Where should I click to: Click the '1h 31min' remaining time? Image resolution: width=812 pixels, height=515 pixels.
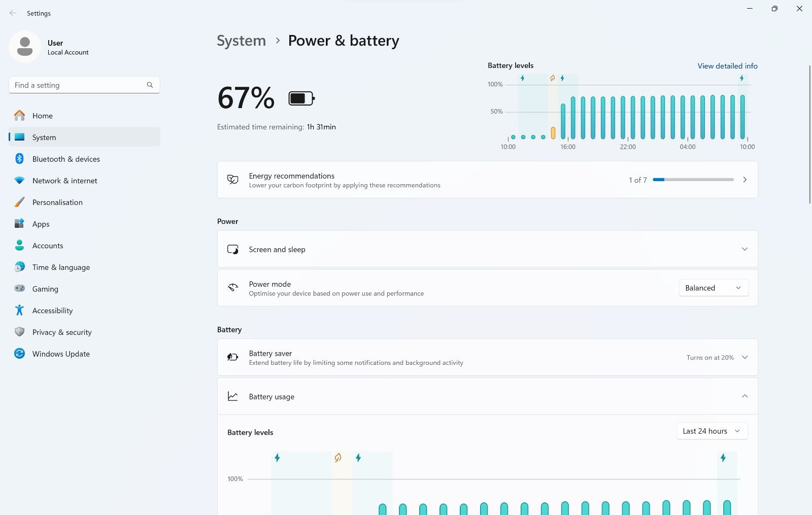click(x=321, y=127)
